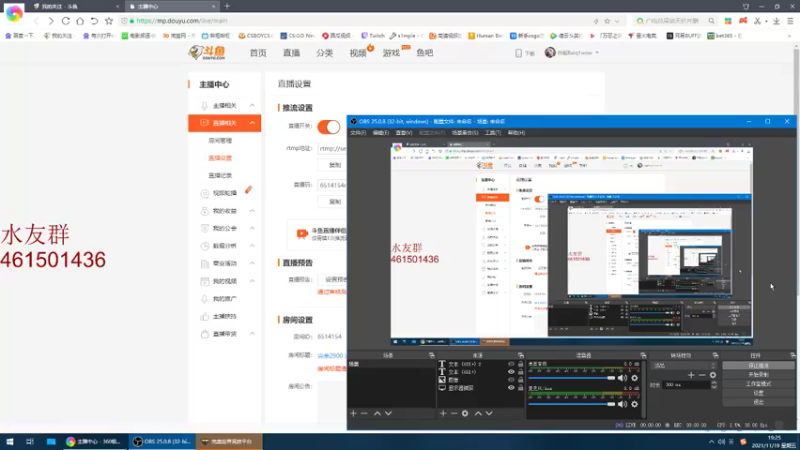The height and width of the screenshot is (450, 800).
Task: Toggle visibility of 图像 source
Action: [511, 380]
